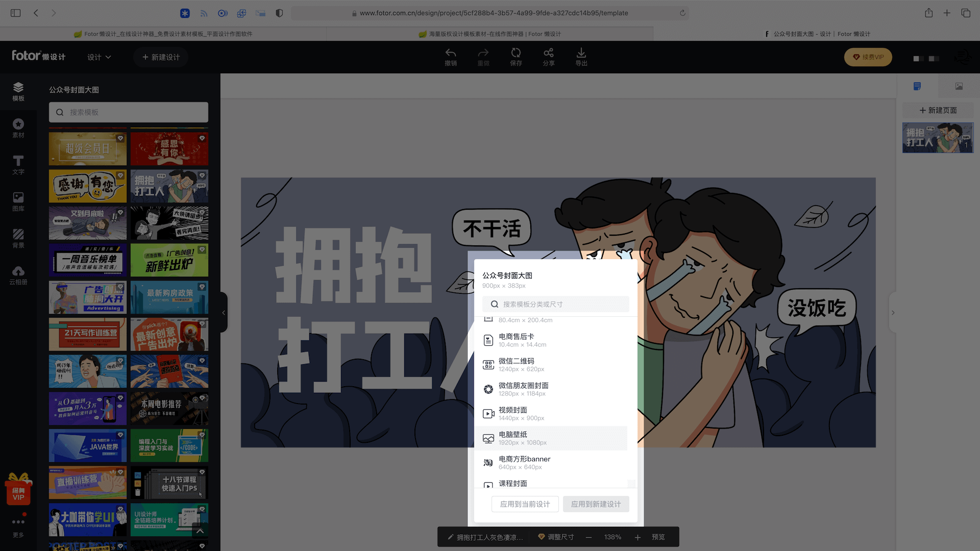
Task: Open the 素材 materials sidebar panel
Action: click(x=18, y=128)
